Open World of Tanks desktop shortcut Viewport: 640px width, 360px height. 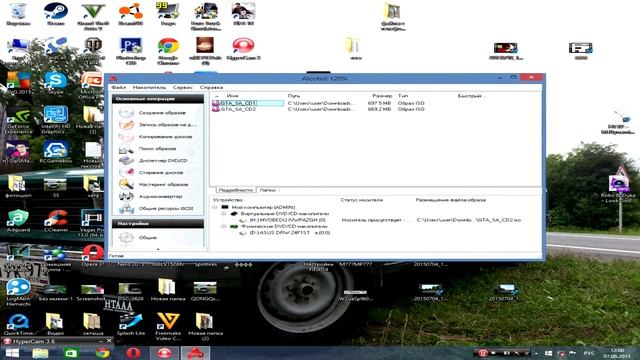point(93,51)
